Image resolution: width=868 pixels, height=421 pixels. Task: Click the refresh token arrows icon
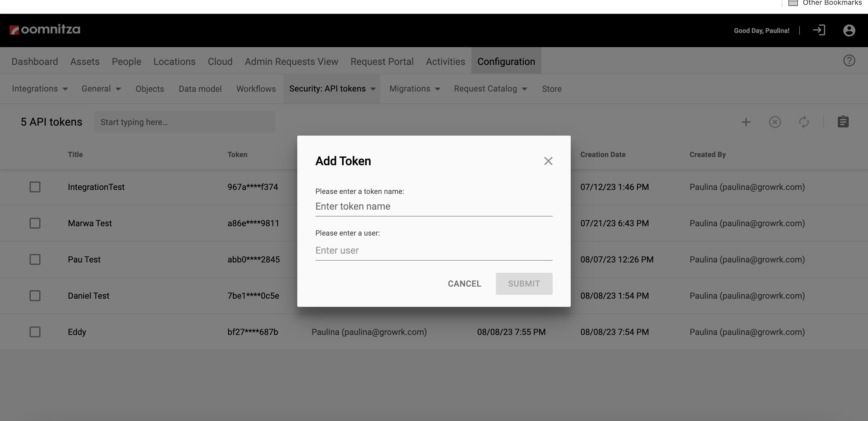tap(804, 122)
